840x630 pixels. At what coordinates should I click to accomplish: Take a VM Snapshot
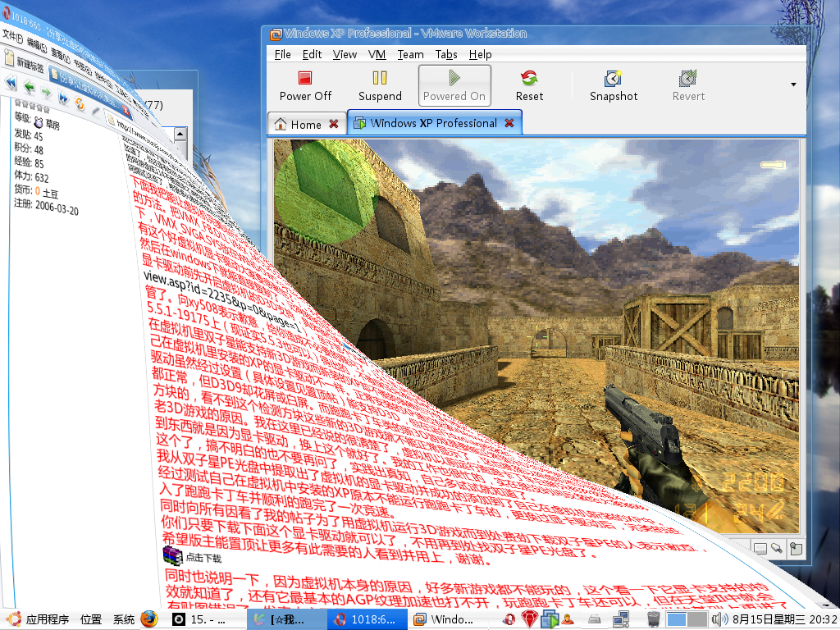tap(614, 85)
